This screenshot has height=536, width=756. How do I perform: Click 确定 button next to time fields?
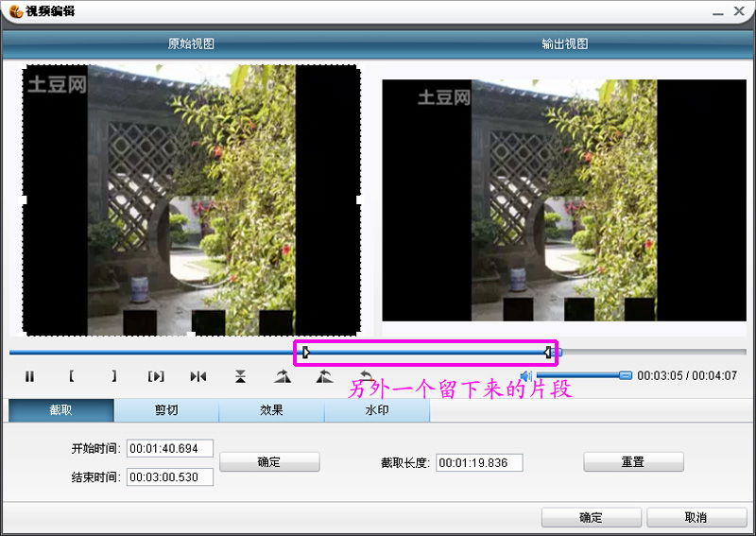[269, 461]
